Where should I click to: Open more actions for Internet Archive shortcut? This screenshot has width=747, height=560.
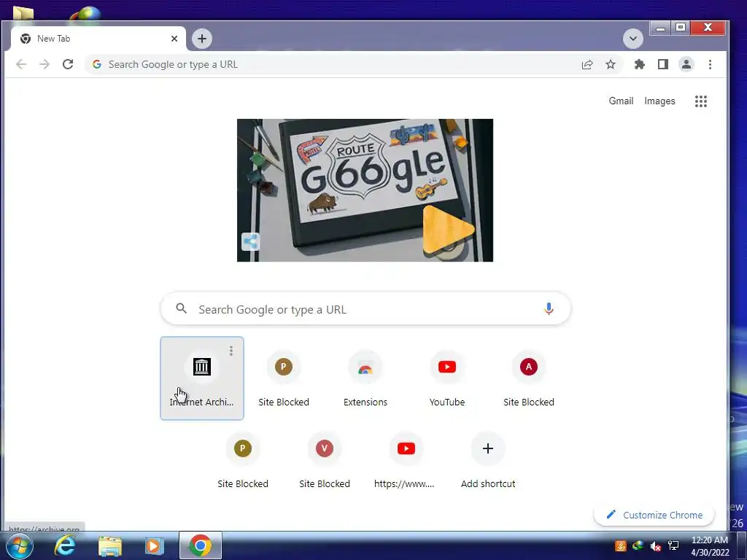pos(231,351)
